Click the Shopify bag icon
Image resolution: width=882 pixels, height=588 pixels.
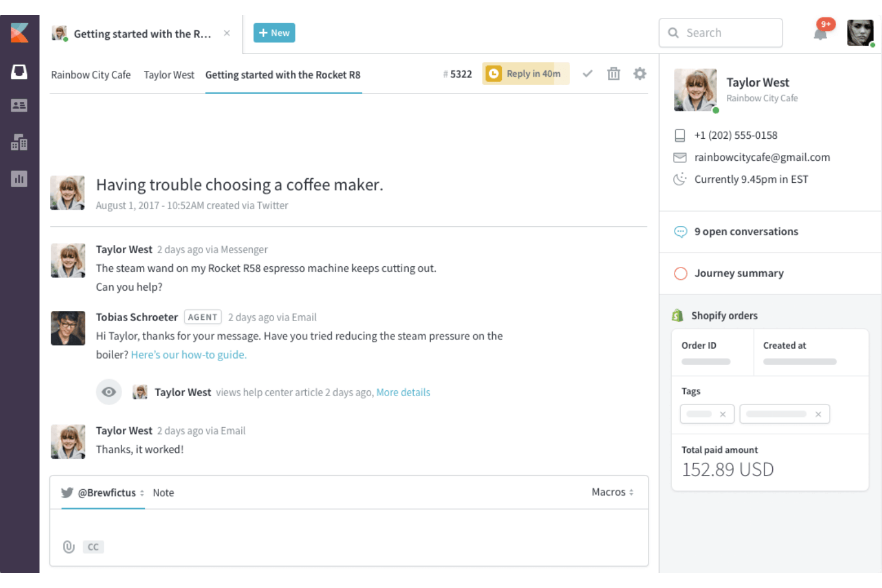point(678,315)
